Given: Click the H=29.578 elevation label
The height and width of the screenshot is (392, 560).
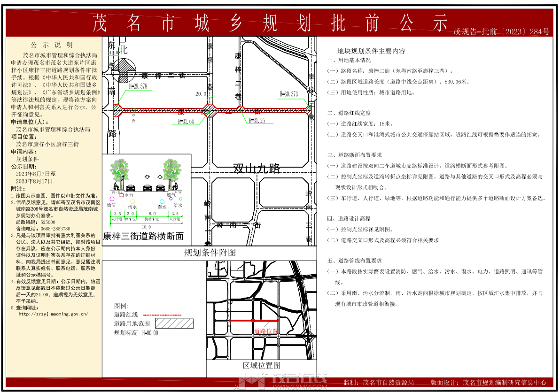Looking at the screenshot, I should 134,86.
